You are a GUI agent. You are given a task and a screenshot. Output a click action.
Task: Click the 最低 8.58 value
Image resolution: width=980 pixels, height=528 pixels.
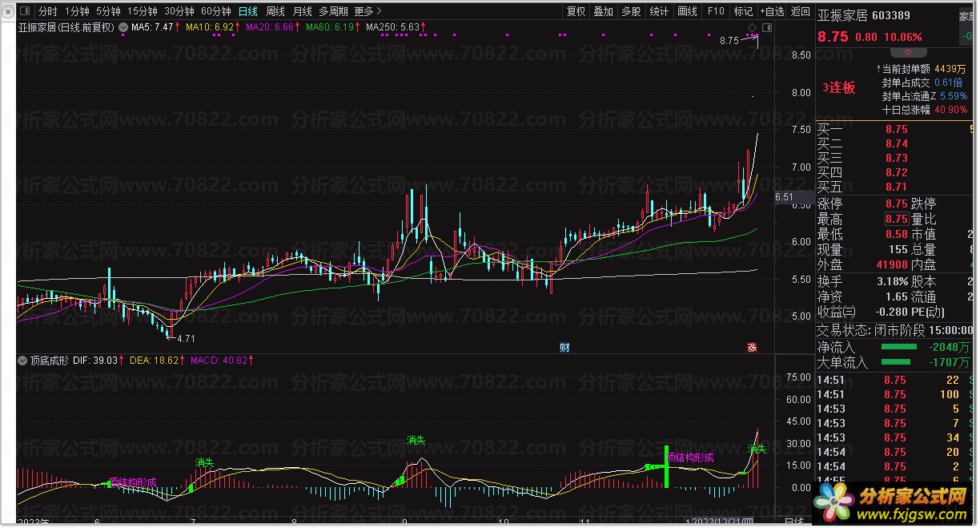pyautogui.click(x=897, y=234)
